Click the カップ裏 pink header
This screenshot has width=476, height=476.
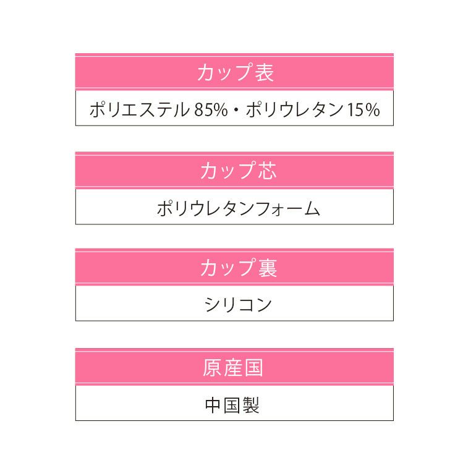[234, 268]
